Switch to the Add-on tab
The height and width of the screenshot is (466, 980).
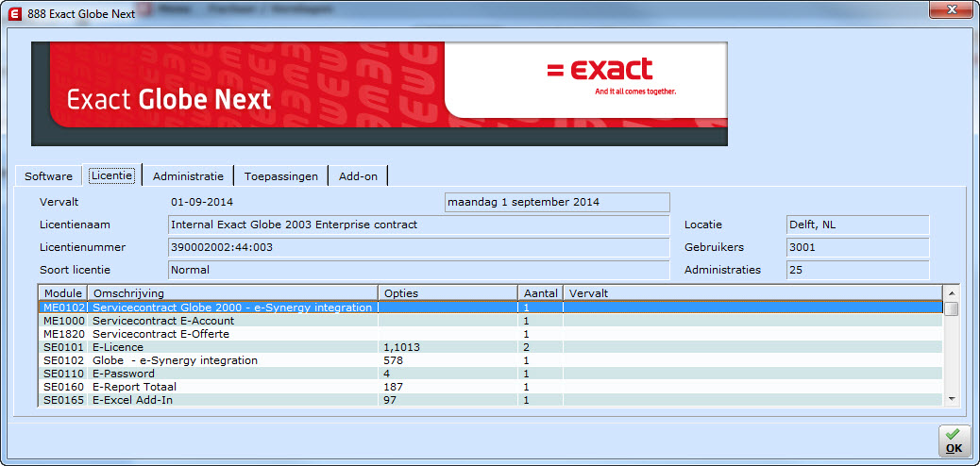358,176
